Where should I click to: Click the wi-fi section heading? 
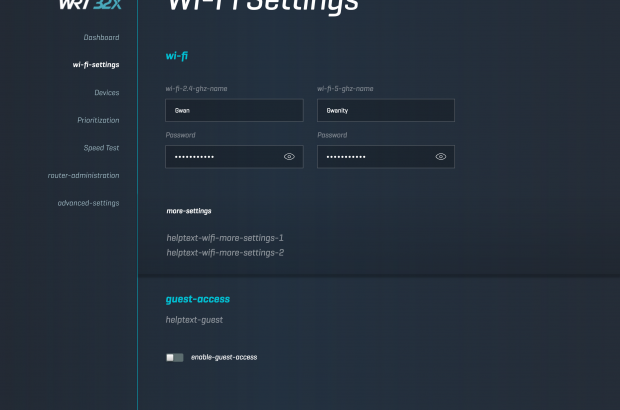point(177,56)
